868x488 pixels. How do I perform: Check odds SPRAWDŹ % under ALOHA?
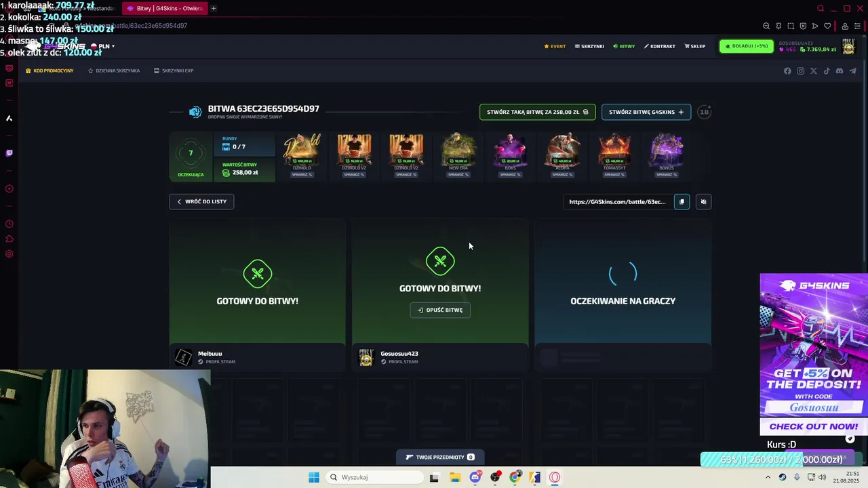coord(562,174)
